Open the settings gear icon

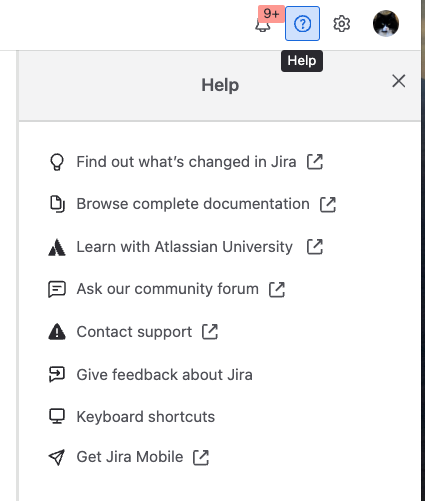[x=342, y=24]
